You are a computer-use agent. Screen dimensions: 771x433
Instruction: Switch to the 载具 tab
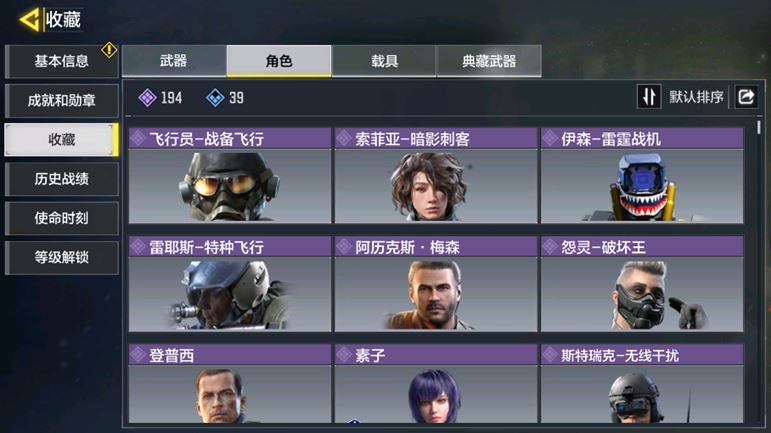point(384,61)
